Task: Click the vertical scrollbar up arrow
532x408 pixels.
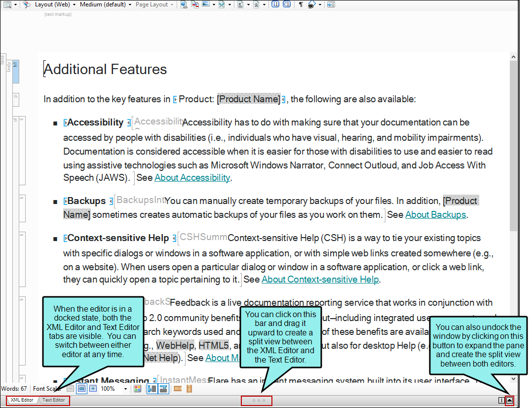Action: [x=513, y=57]
